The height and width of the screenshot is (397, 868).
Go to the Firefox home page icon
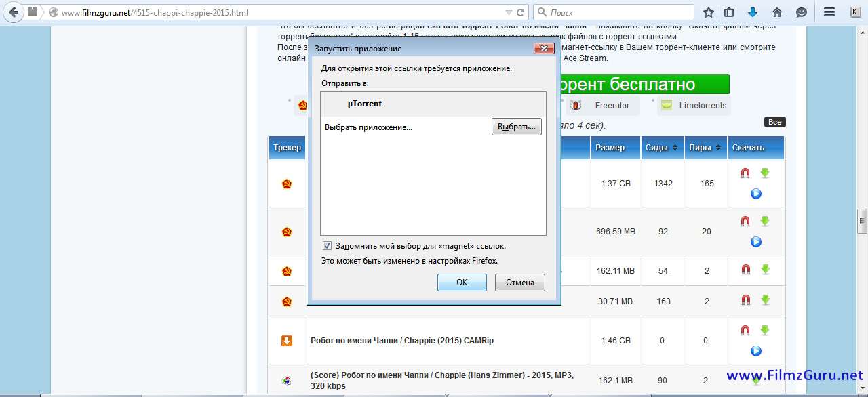click(777, 12)
